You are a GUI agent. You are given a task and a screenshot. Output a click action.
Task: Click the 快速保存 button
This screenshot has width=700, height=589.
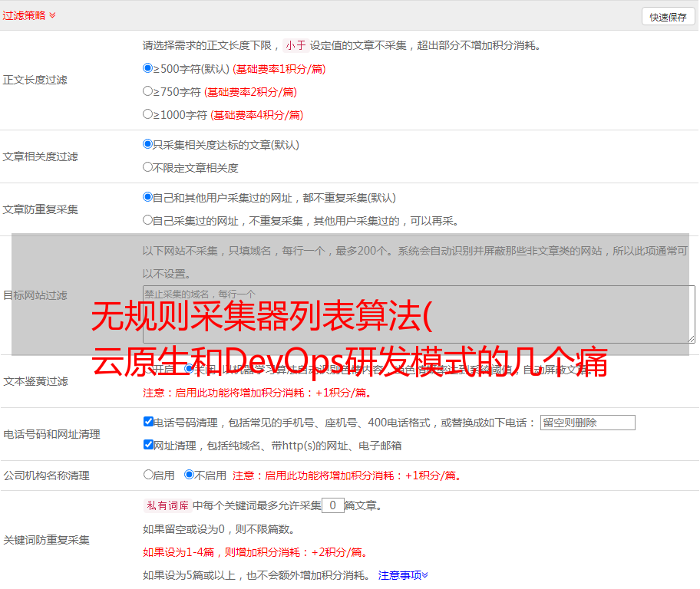[667, 17]
